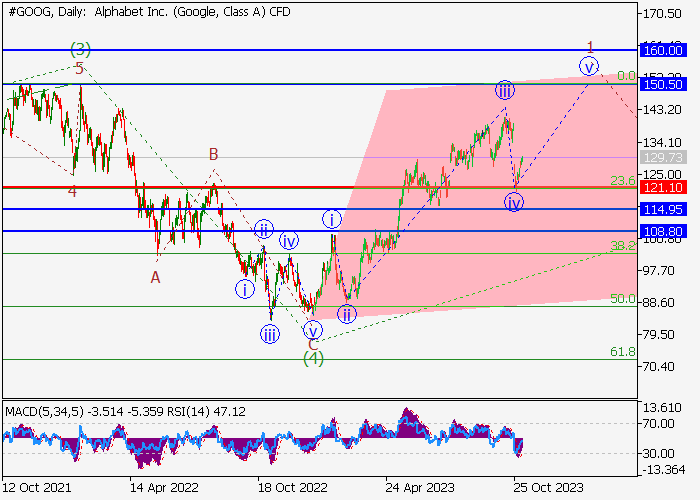700x500 pixels.
Task: Click the red wave 5 label
Action: click(x=79, y=69)
